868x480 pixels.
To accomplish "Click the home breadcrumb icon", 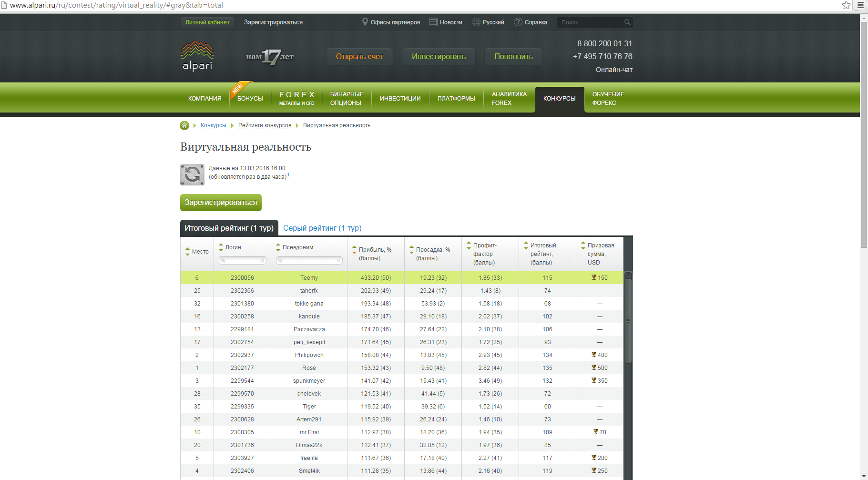I will (x=184, y=125).
